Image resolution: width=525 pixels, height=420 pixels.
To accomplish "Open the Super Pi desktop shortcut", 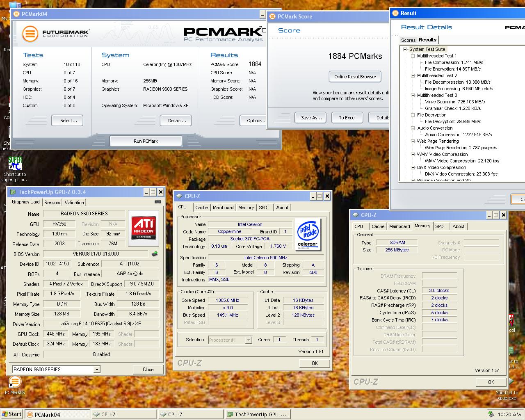I will coord(15,169).
